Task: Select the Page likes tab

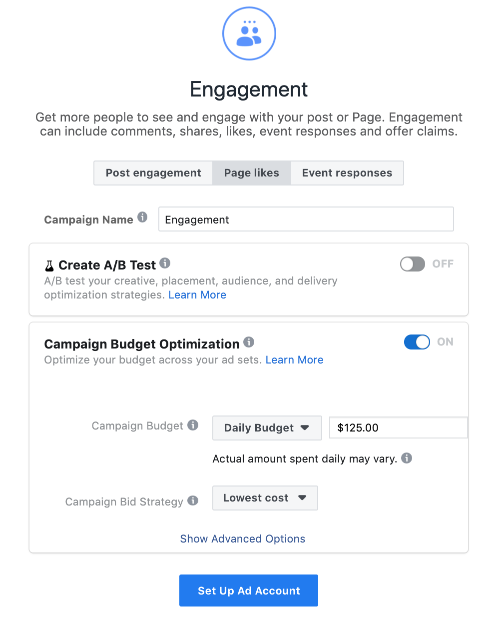Action: [252, 173]
